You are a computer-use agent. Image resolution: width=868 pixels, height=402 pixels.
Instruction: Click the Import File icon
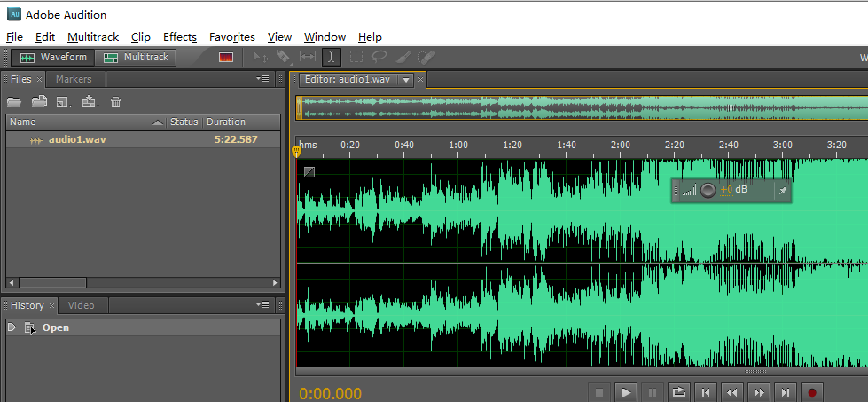(39, 102)
